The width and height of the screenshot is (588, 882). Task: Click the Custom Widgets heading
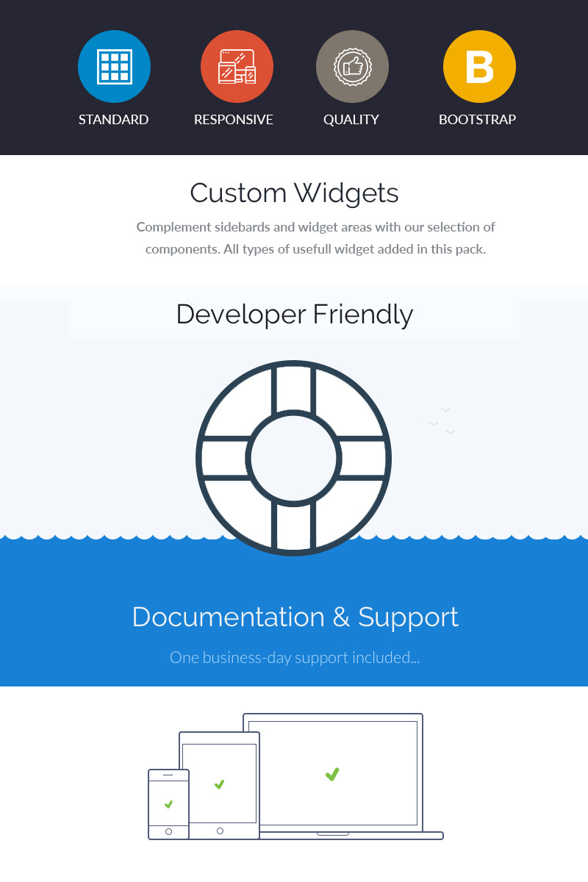click(x=294, y=193)
